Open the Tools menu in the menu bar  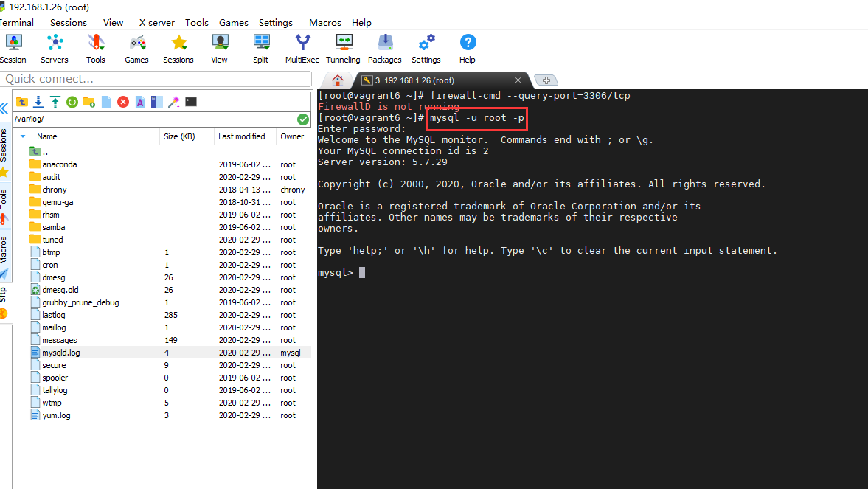(x=196, y=23)
